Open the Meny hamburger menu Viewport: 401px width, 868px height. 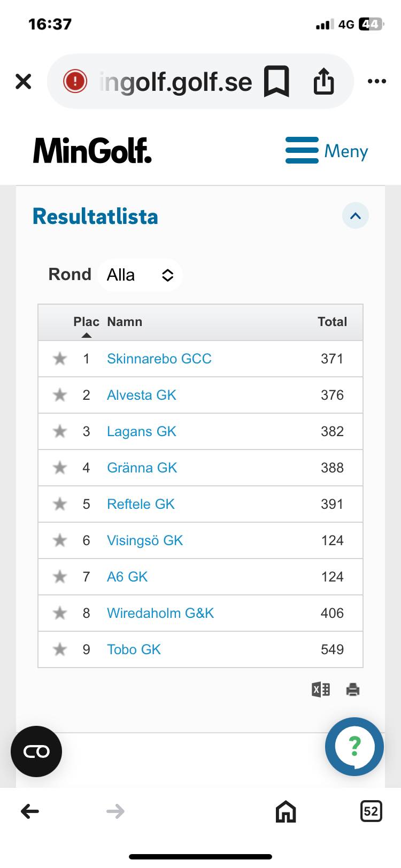[x=327, y=151]
